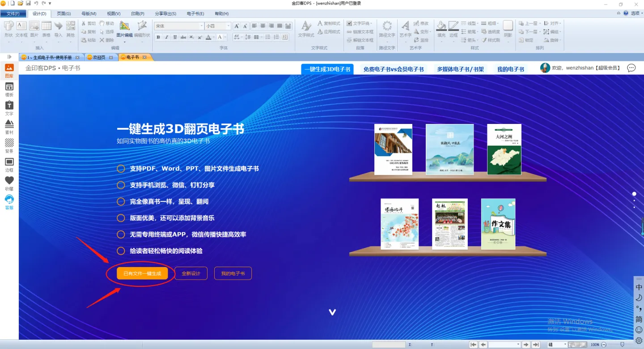Open the 素材 materials sidebar panel
644x349 pixels.
[9, 127]
